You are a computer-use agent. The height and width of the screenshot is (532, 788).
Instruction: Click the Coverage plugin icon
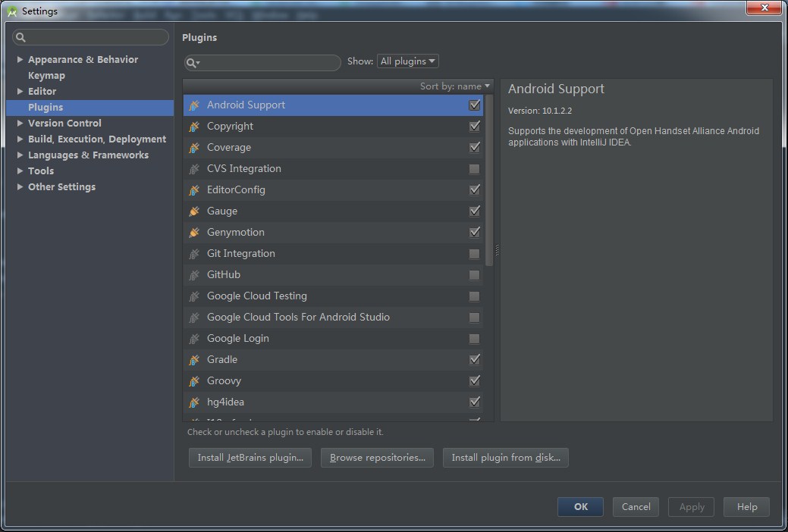(x=194, y=148)
